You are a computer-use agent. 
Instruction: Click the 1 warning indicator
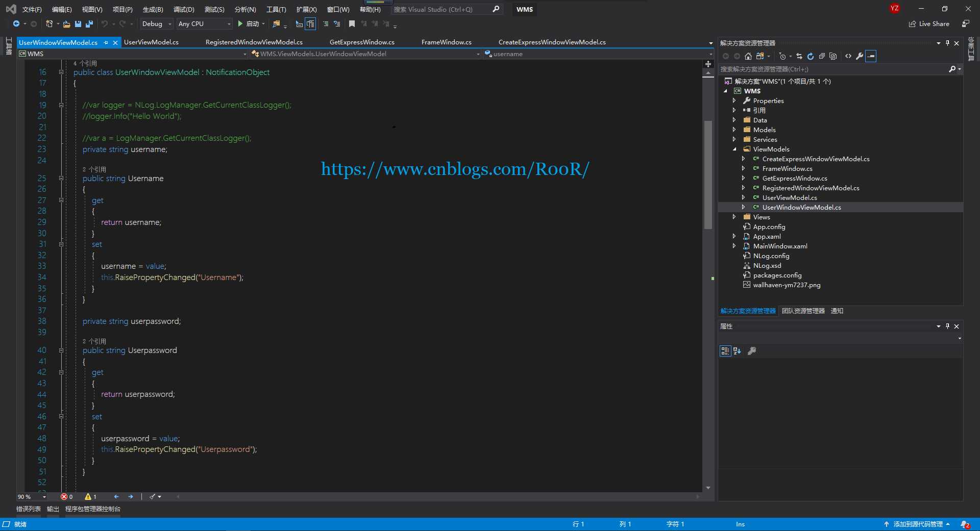tap(90, 497)
